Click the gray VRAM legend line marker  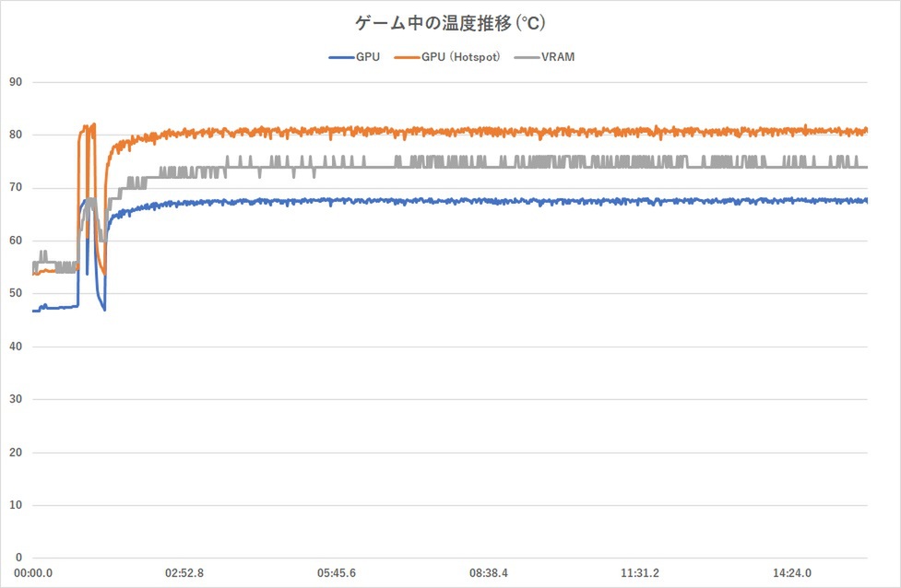526,57
